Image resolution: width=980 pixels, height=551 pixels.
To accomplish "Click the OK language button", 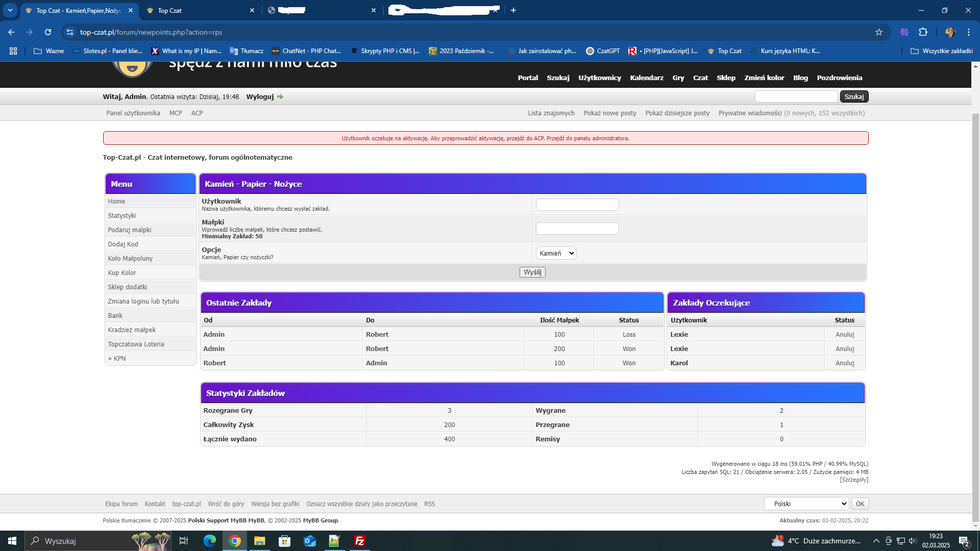I will point(860,504).
